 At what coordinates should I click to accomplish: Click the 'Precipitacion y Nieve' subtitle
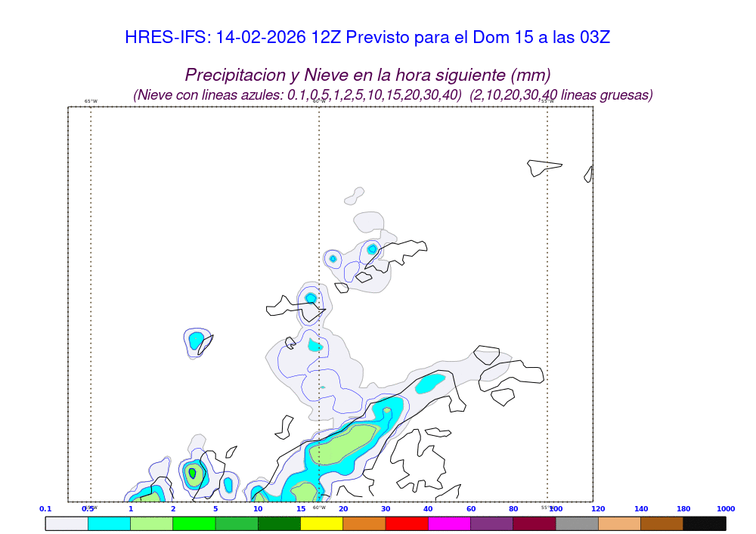(x=367, y=75)
